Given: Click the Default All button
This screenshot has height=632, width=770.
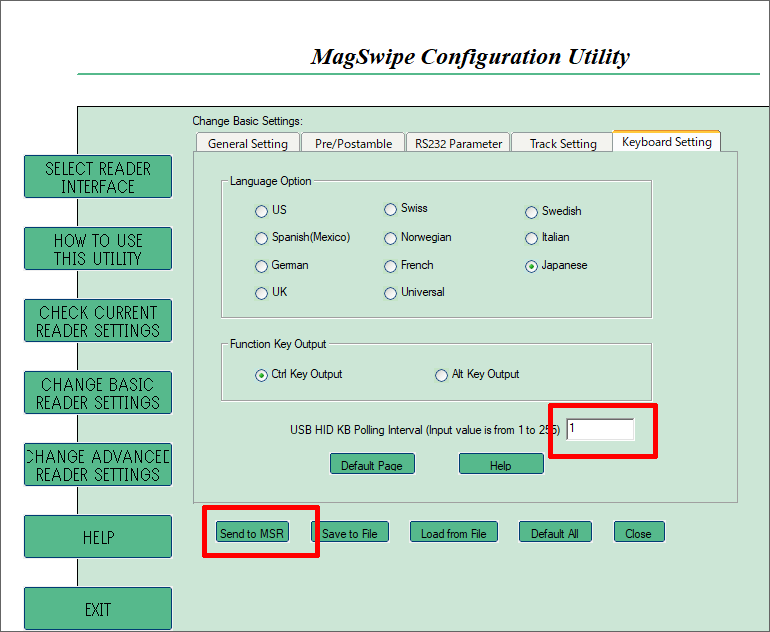Looking at the screenshot, I should pos(555,532).
